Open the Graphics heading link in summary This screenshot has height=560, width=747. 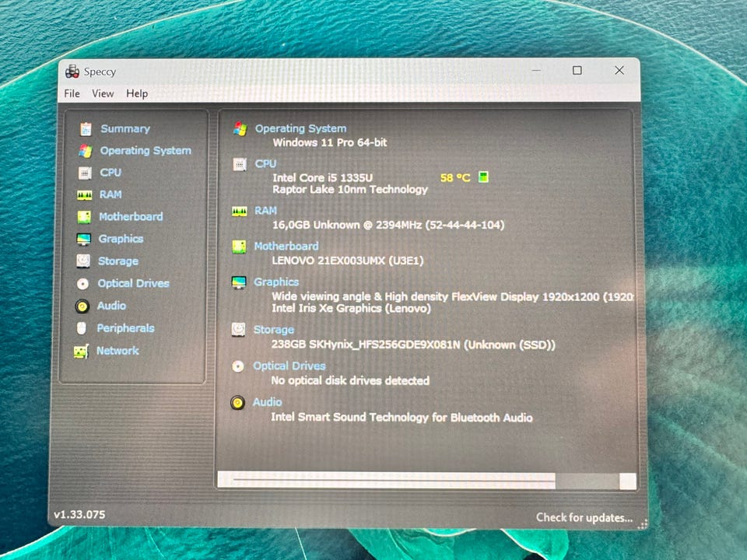click(276, 282)
